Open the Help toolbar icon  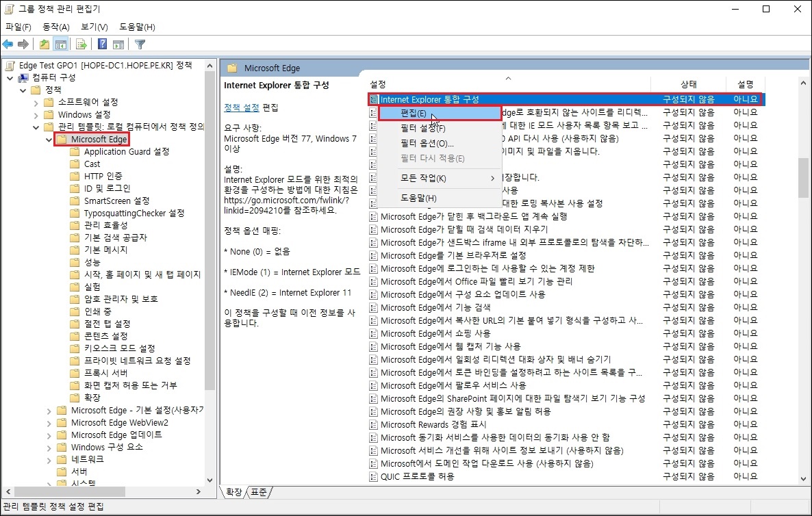point(103,44)
